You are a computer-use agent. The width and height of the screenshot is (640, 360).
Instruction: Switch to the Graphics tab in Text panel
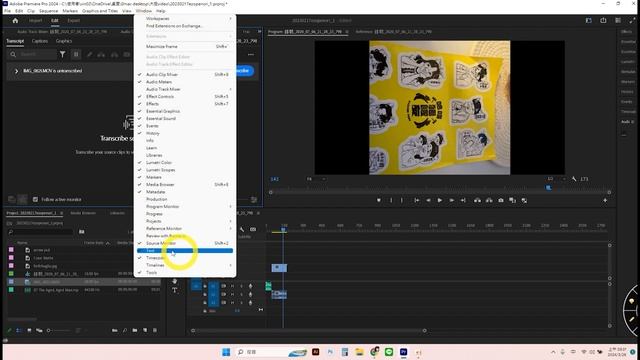coord(64,41)
